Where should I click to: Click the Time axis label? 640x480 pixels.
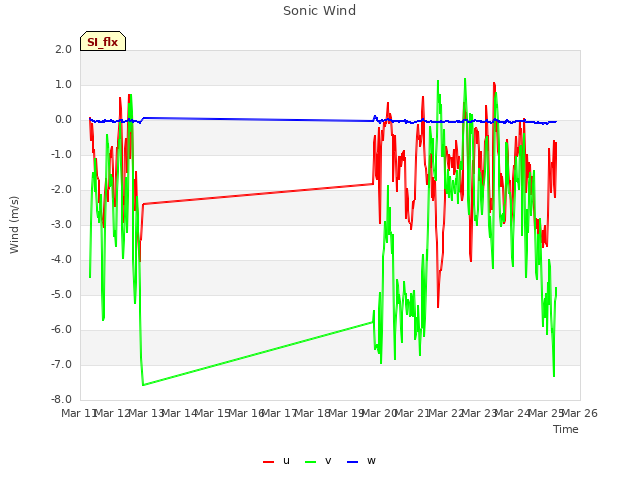coord(566,429)
